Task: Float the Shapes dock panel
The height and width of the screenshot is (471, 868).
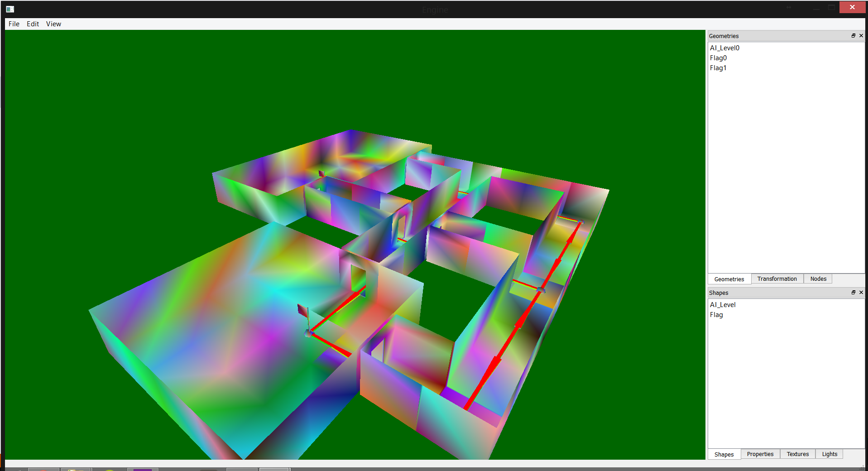Action: tap(854, 293)
